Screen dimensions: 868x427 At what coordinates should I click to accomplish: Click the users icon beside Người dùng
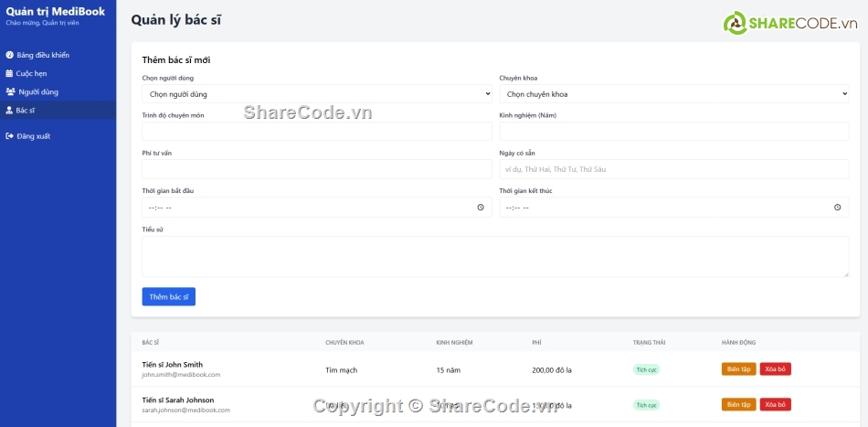[10, 91]
